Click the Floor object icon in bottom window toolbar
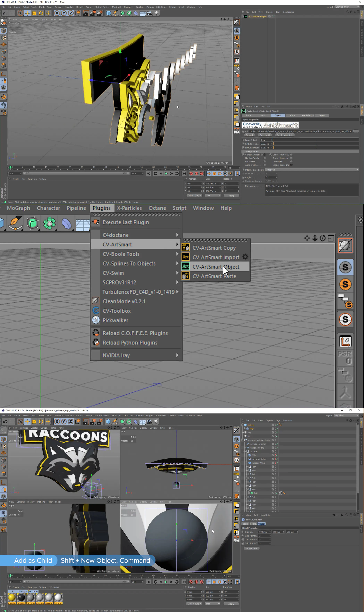Screen dimensions: 364x612 pyautogui.click(x=142, y=422)
